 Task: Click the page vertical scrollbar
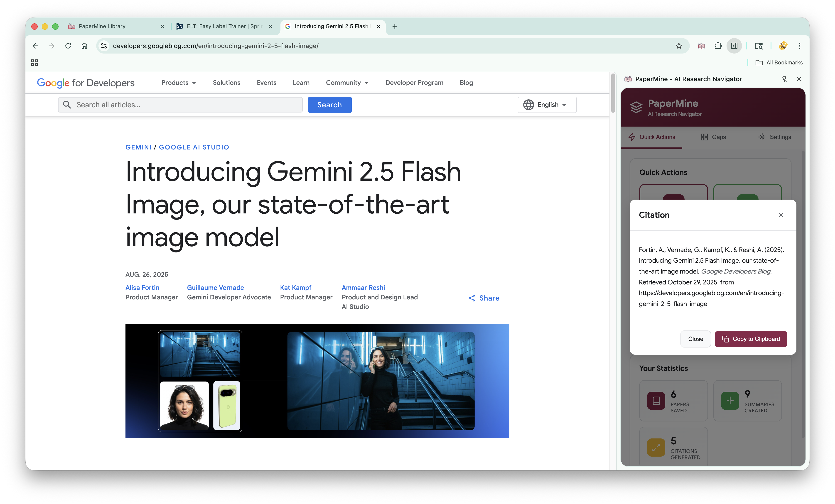coord(613,93)
